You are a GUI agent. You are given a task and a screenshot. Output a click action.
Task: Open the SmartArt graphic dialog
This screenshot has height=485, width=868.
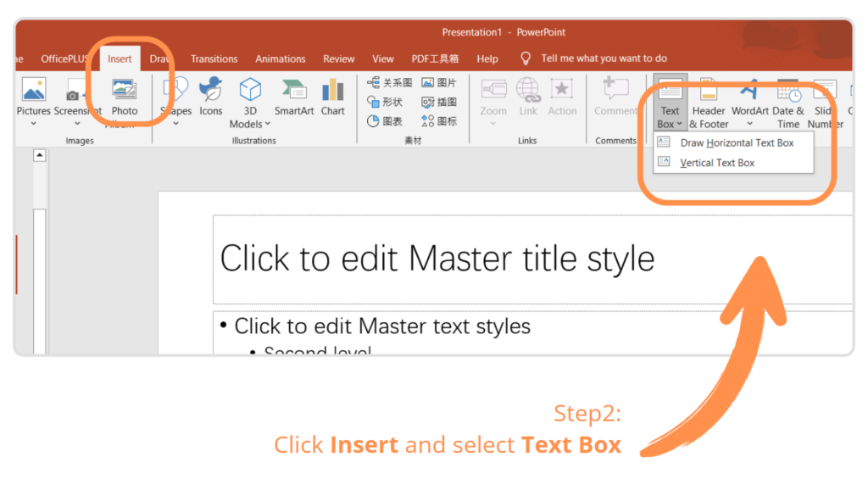point(295,96)
